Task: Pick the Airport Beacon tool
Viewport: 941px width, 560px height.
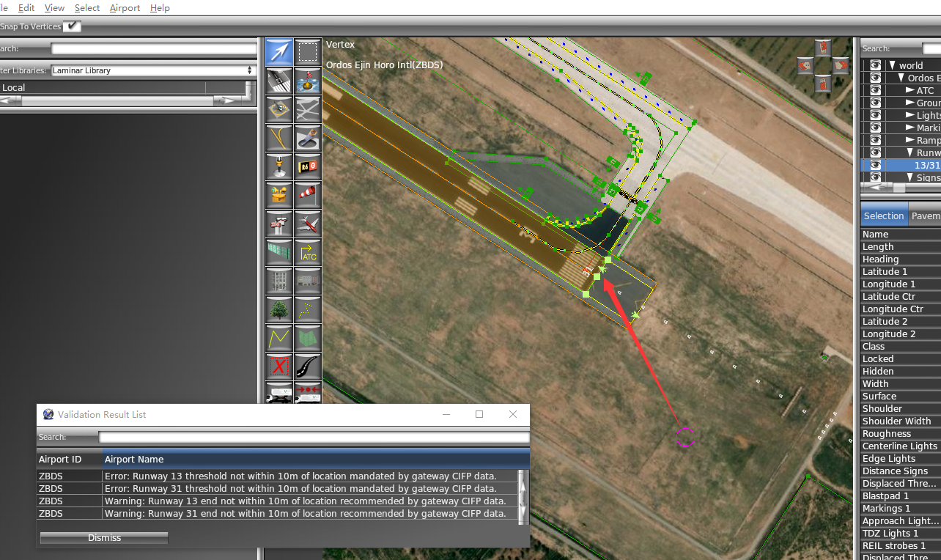Action: coord(278,166)
